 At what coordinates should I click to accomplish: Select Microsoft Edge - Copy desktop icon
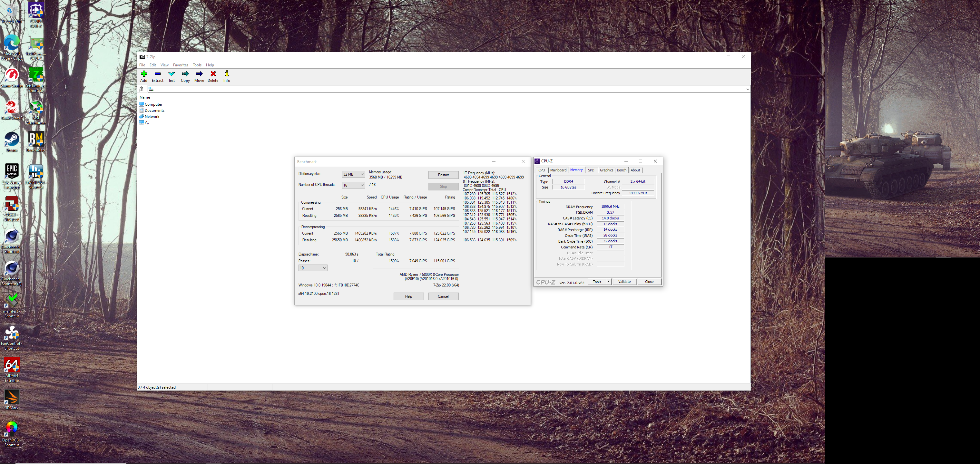coord(12,48)
